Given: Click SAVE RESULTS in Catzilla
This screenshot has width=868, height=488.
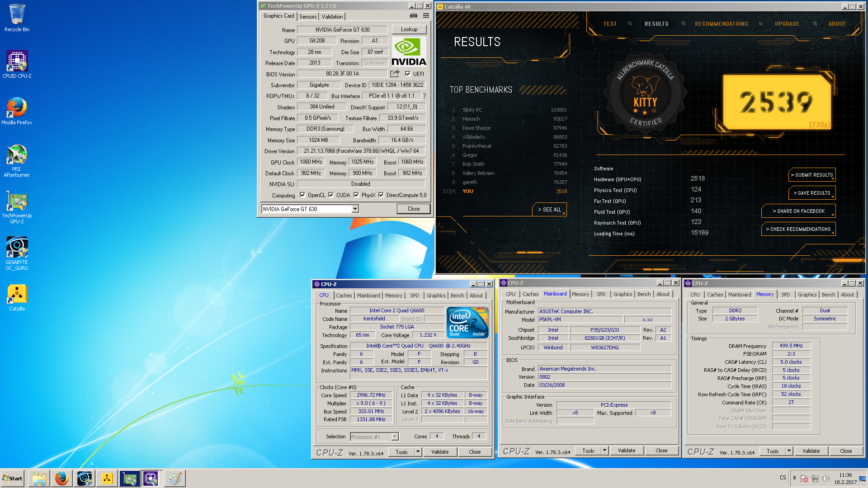Looking at the screenshot, I should point(812,193).
